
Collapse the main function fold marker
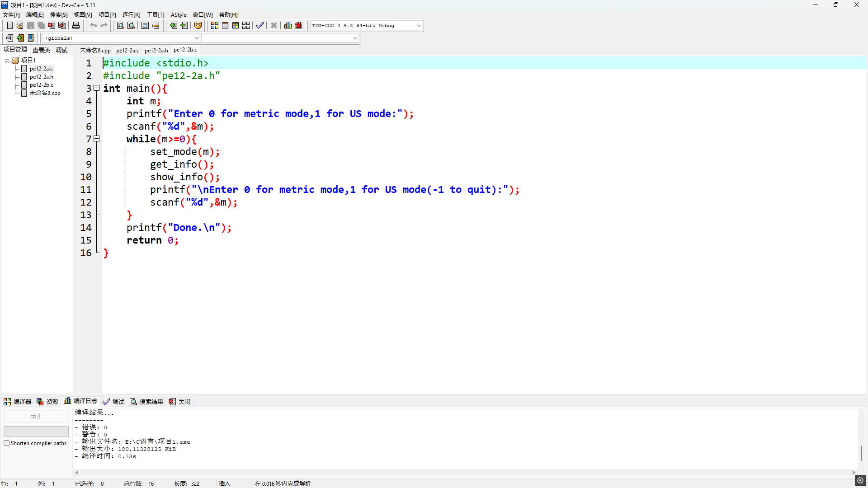click(x=96, y=88)
